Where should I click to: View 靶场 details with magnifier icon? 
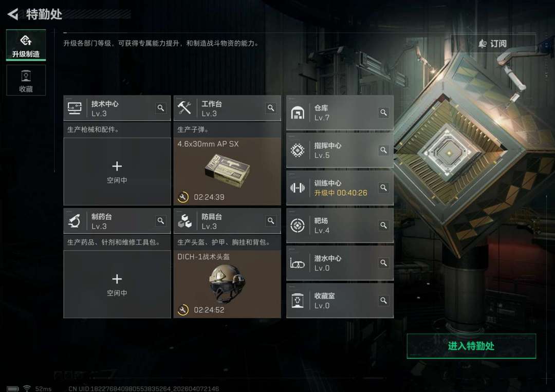383,226
